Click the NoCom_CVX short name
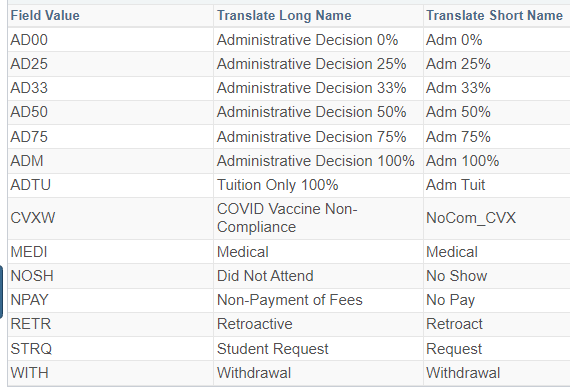 pyautogui.click(x=471, y=218)
